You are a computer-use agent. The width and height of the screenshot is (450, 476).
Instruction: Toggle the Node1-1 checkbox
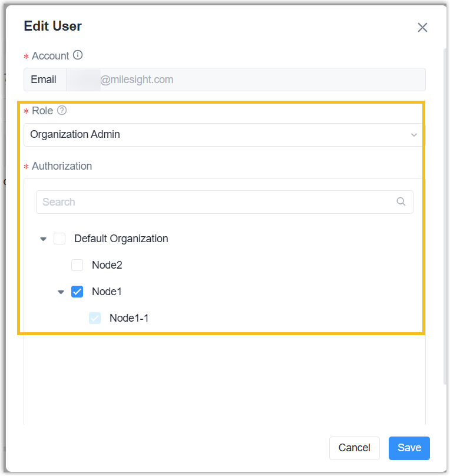(95, 318)
